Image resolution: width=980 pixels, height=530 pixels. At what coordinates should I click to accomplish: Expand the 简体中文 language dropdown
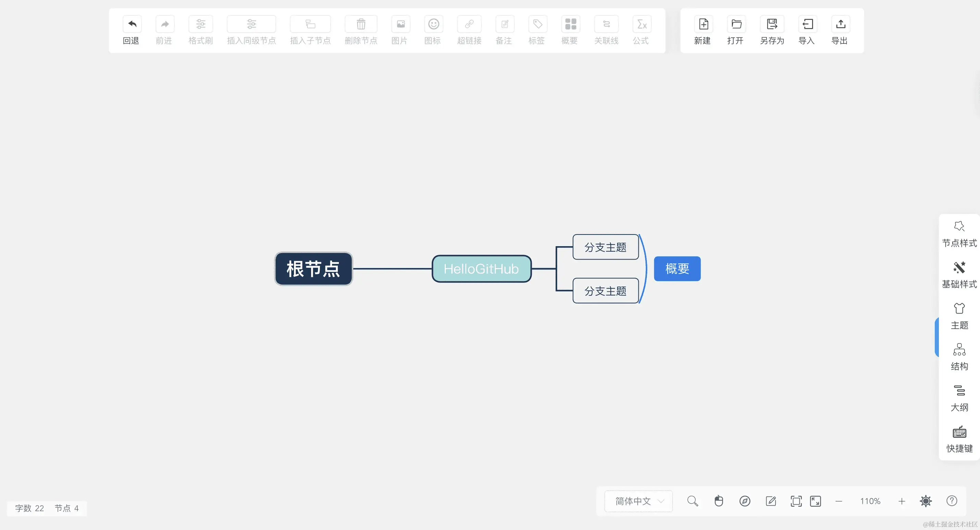click(x=638, y=501)
